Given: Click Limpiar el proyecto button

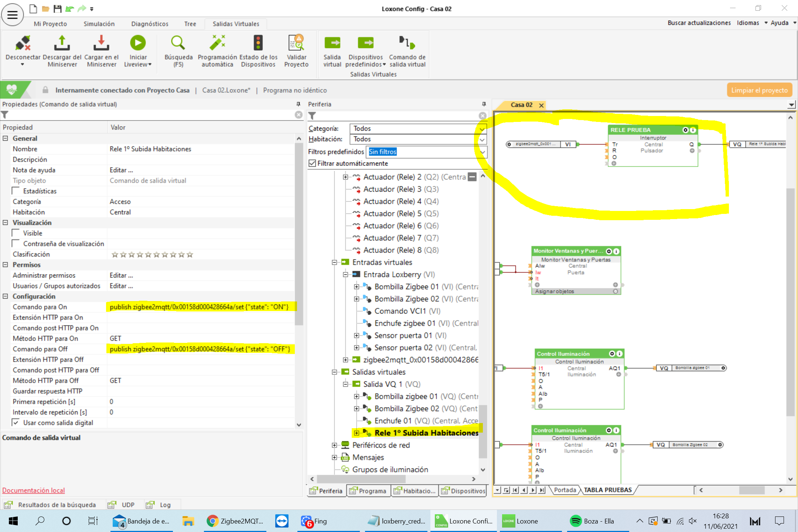Looking at the screenshot, I should pos(759,90).
